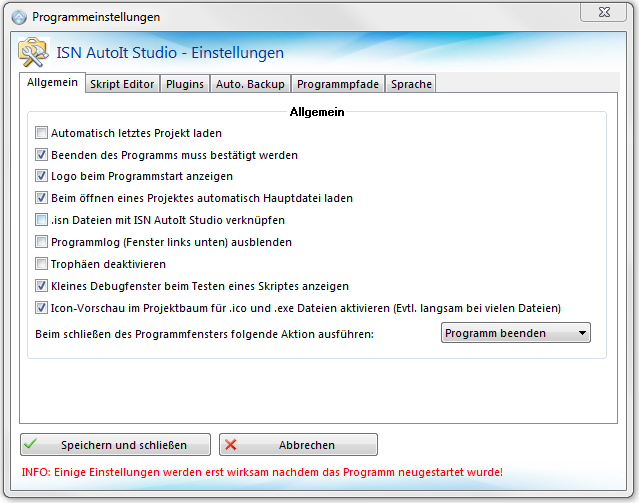This screenshot has width=639, height=503.
Task: Go to the Programmpfade tab
Action: [338, 84]
